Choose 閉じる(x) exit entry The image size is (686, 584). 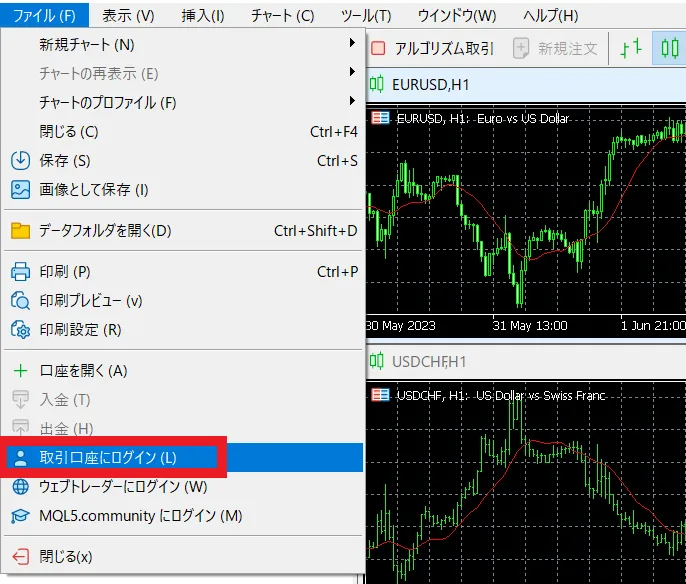pyautogui.click(x=183, y=556)
